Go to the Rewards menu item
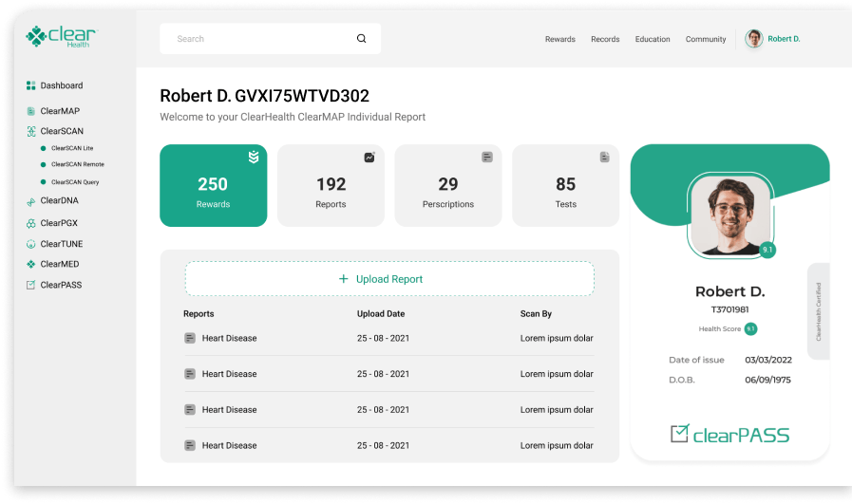The image size is (852, 504). tap(559, 39)
